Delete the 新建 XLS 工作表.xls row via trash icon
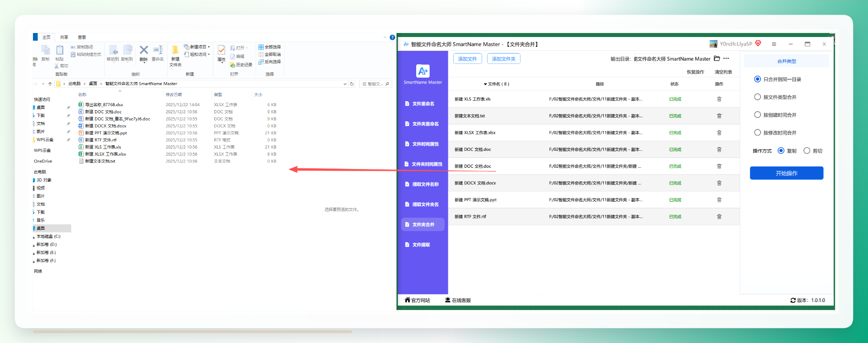Screen dimensions: 868x343 coord(719,99)
